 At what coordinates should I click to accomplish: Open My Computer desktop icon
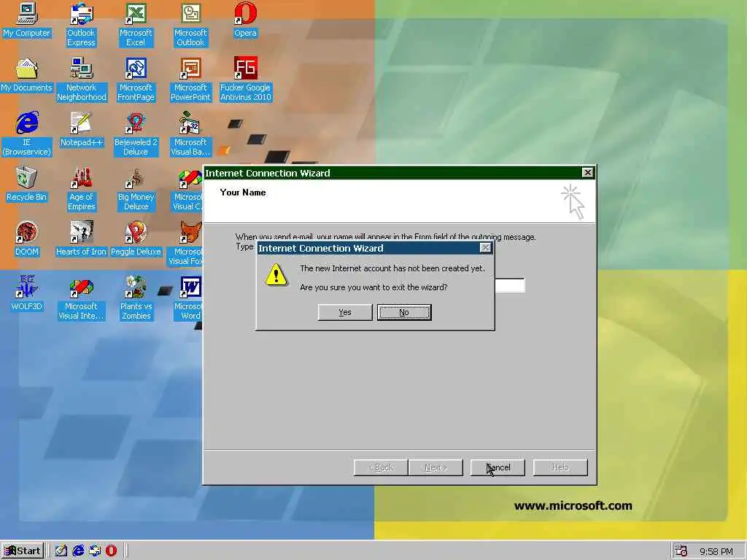pos(27,20)
